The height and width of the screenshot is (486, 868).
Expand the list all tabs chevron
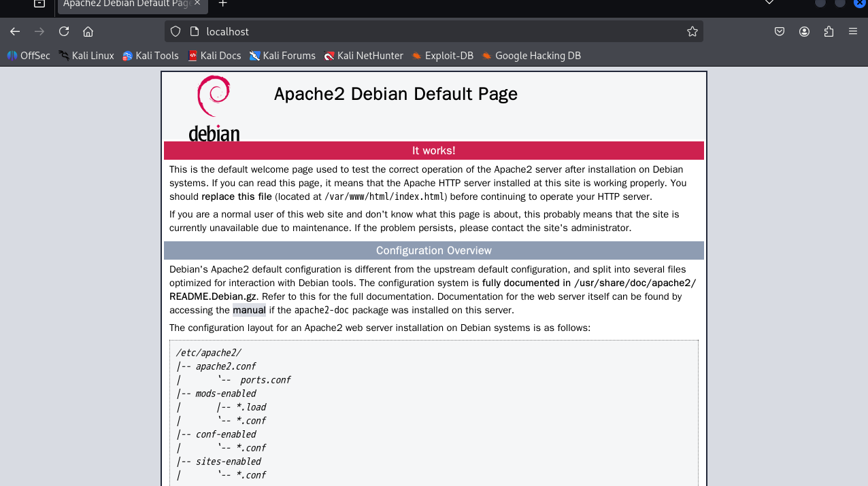tap(769, 3)
